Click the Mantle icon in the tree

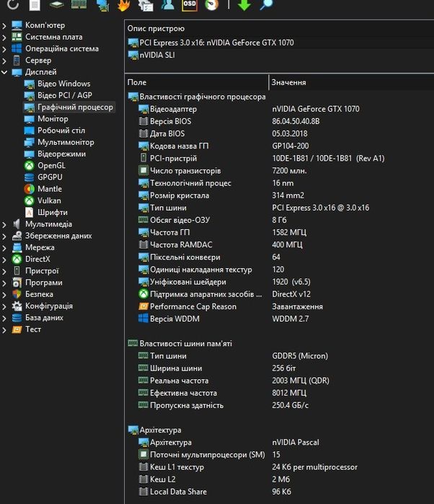click(30, 189)
